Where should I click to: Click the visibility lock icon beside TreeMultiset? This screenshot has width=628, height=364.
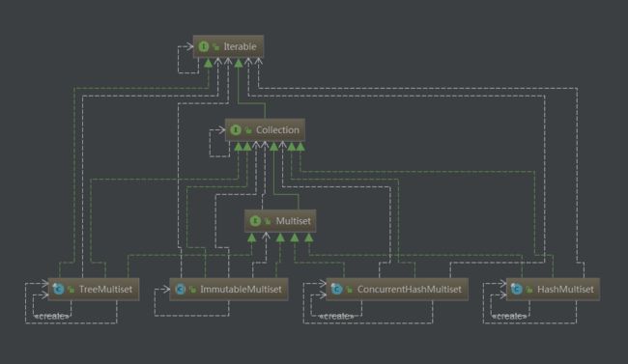(x=71, y=289)
